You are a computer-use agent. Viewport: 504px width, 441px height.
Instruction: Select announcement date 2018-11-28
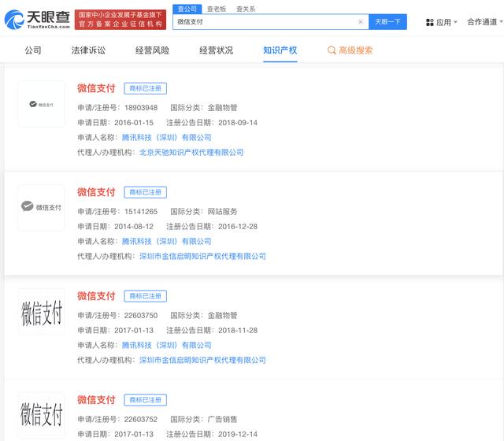click(238, 330)
